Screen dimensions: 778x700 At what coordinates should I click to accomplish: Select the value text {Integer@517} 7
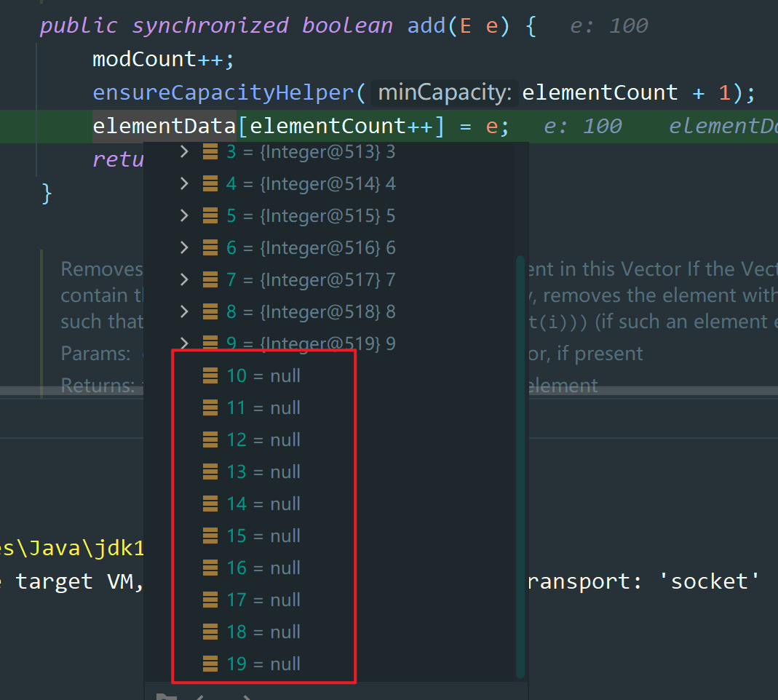(x=328, y=280)
